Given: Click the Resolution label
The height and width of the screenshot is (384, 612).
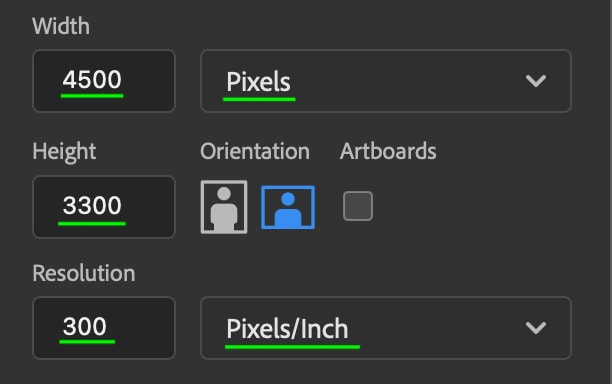Looking at the screenshot, I should 84,273.
